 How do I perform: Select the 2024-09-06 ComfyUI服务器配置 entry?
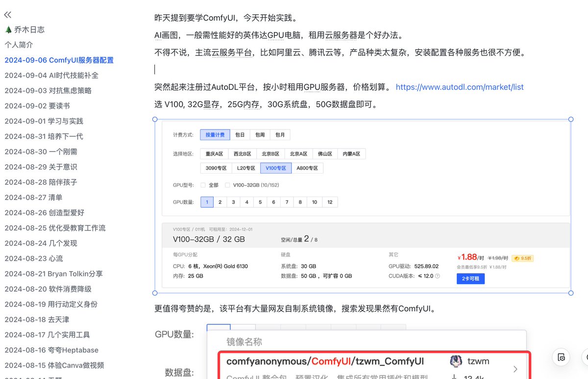(x=59, y=60)
